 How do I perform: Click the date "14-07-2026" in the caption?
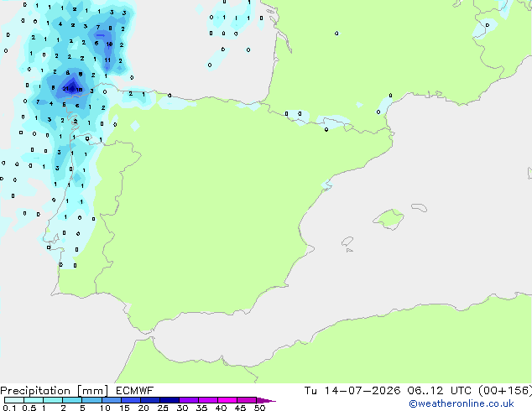[362, 391]
